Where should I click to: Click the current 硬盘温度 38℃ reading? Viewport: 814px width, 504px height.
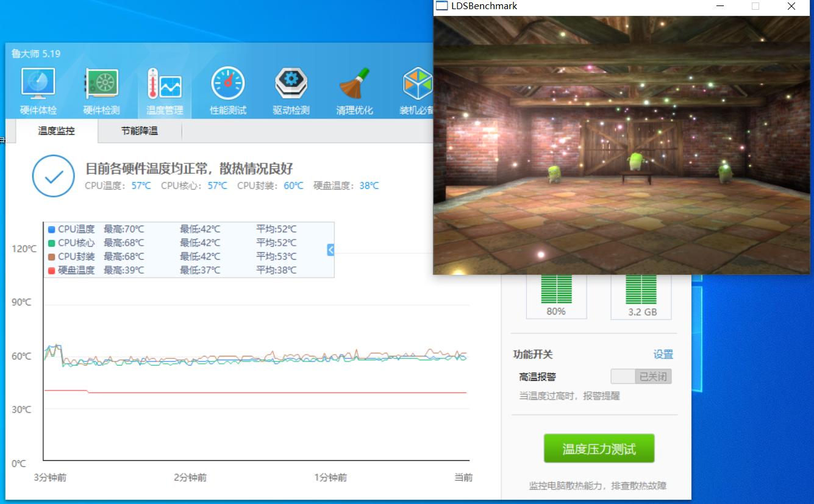point(369,186)
